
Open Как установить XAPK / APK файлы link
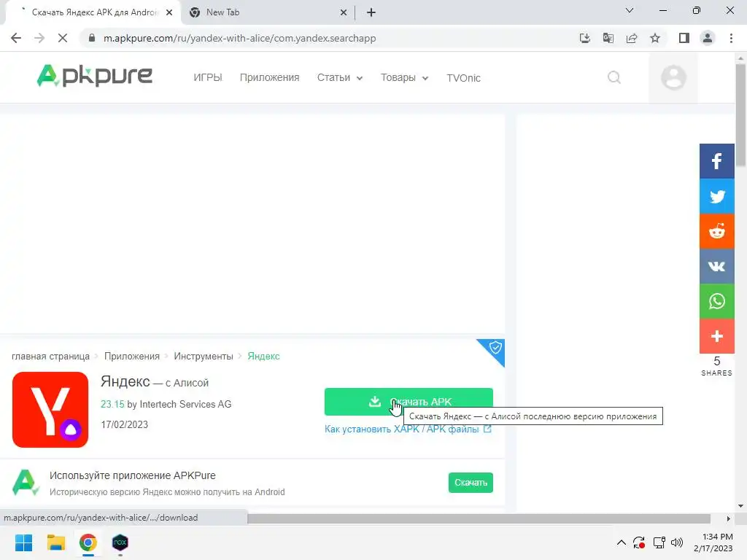[x=408, y=429]
